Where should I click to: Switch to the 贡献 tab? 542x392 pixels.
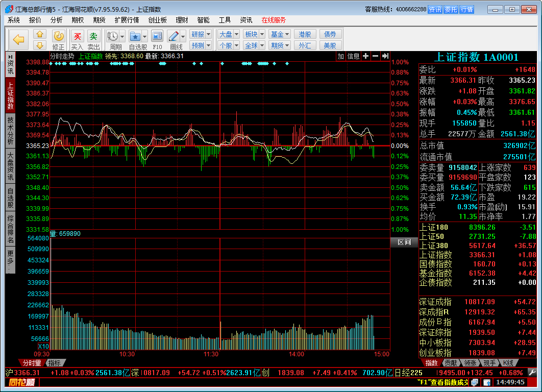451,363
